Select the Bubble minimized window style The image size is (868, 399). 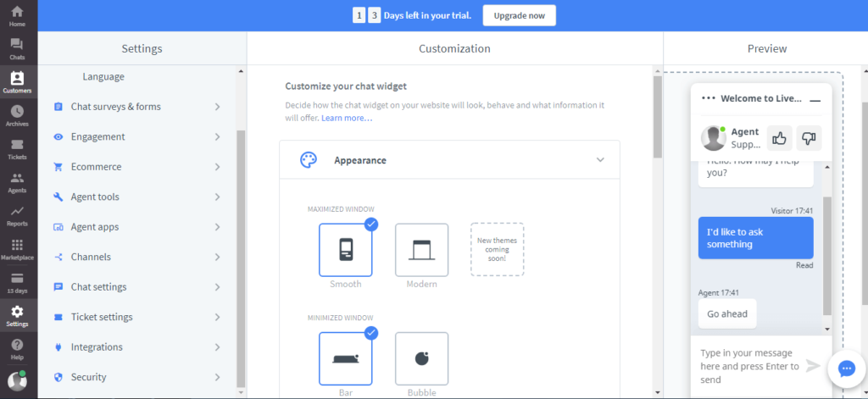[422, 358]
